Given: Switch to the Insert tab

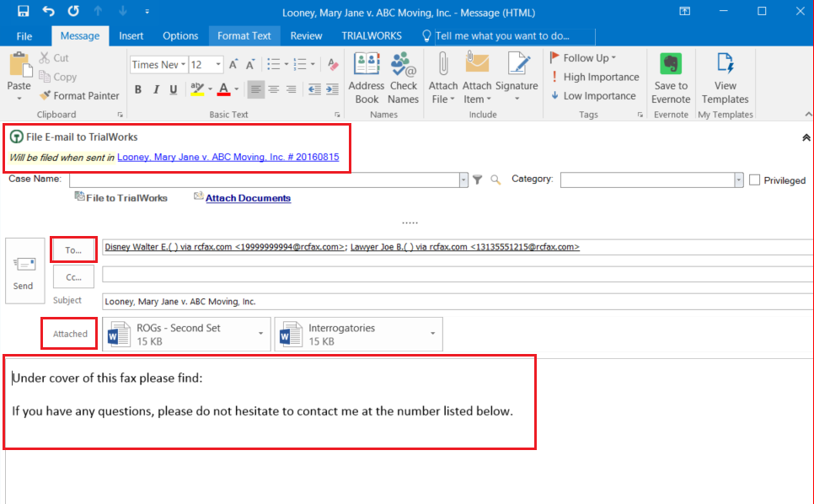Looking at the screenshot, I should point(131,35).
